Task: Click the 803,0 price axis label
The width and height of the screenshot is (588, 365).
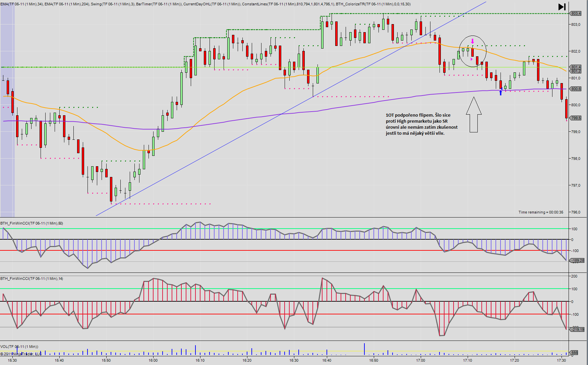Action: point(576,24)
